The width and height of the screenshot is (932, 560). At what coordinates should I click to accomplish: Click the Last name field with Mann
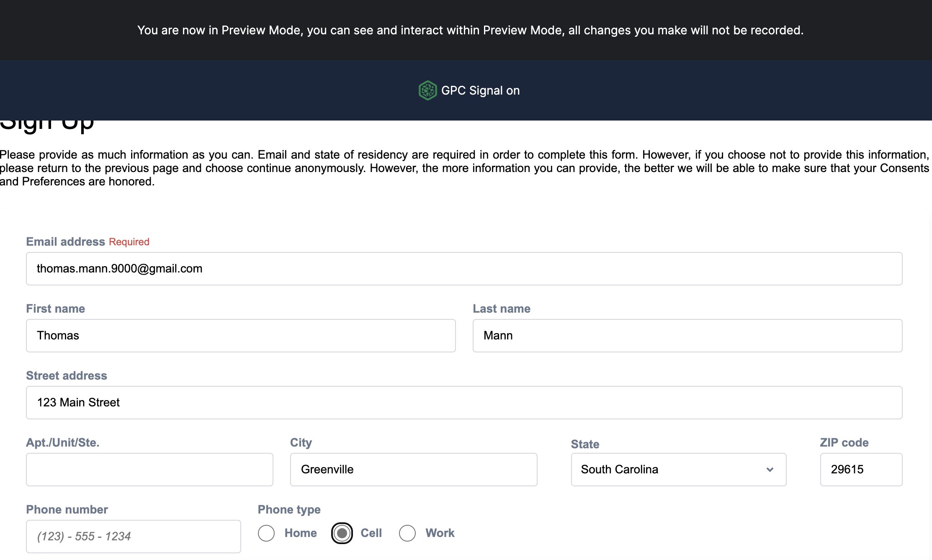click(x=687, y=336)
